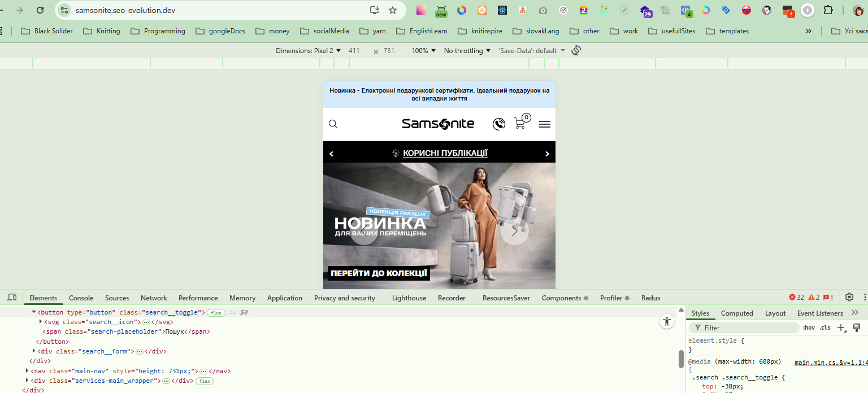
Task: Open the EnglishLearn bookmarks folder
Action: (422, 31)
